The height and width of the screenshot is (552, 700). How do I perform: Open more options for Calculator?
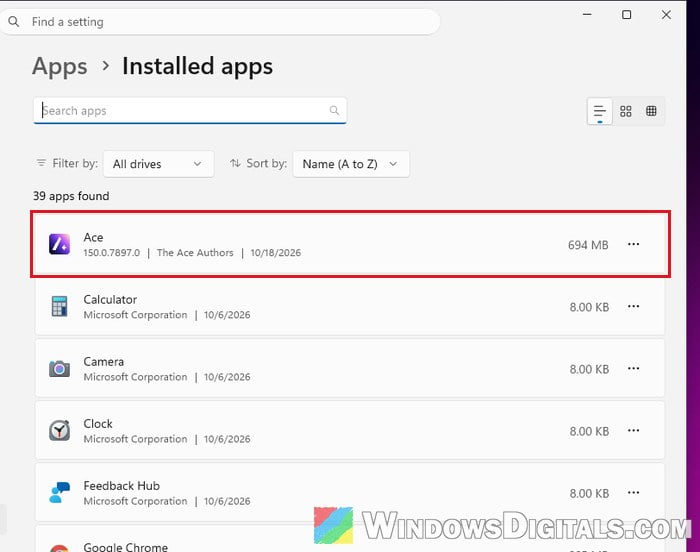(x=633, y=306)
